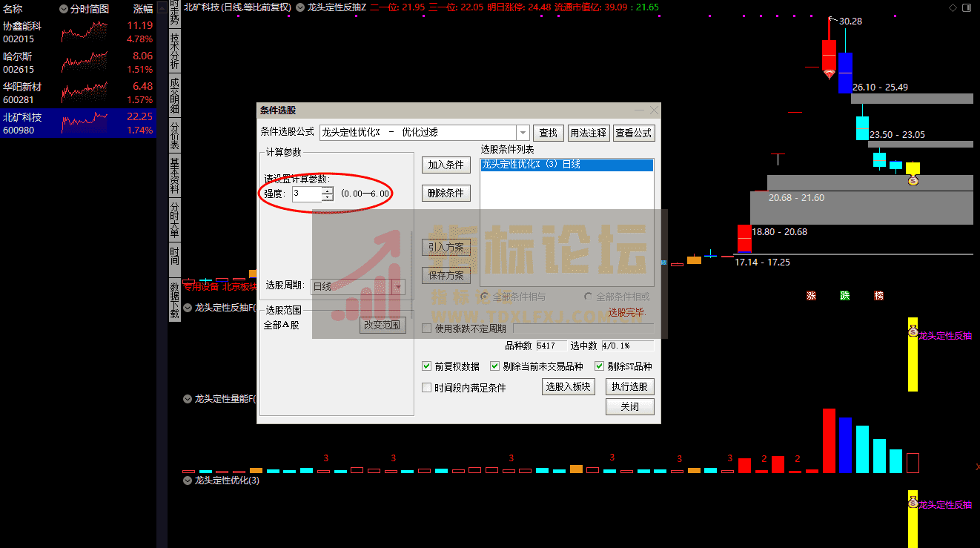Select 华阳新材 600281 in the stock list
Image resolution: width=980 pixels, height=548 pixels.
click(78, 93)
